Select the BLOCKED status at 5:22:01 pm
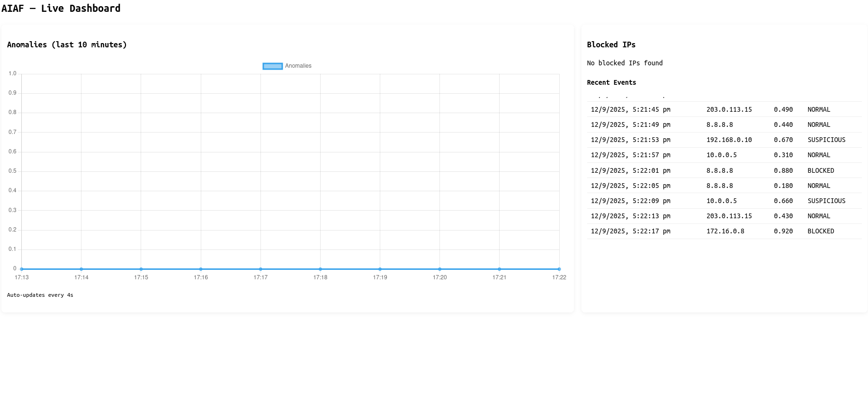Screen dimensions: 868x418 pyautogui.click(x=821, y=171)
